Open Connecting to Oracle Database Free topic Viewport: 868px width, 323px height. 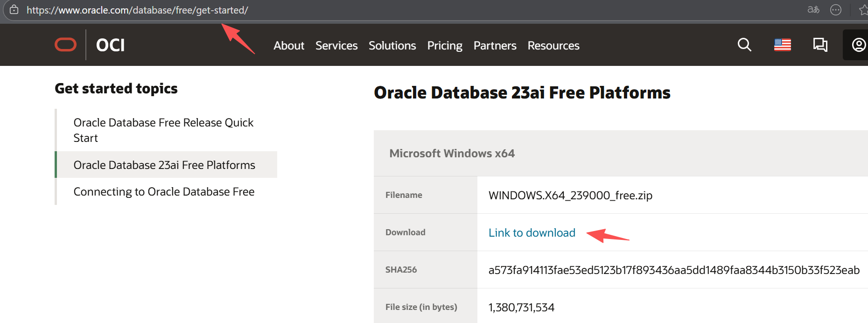164,192
